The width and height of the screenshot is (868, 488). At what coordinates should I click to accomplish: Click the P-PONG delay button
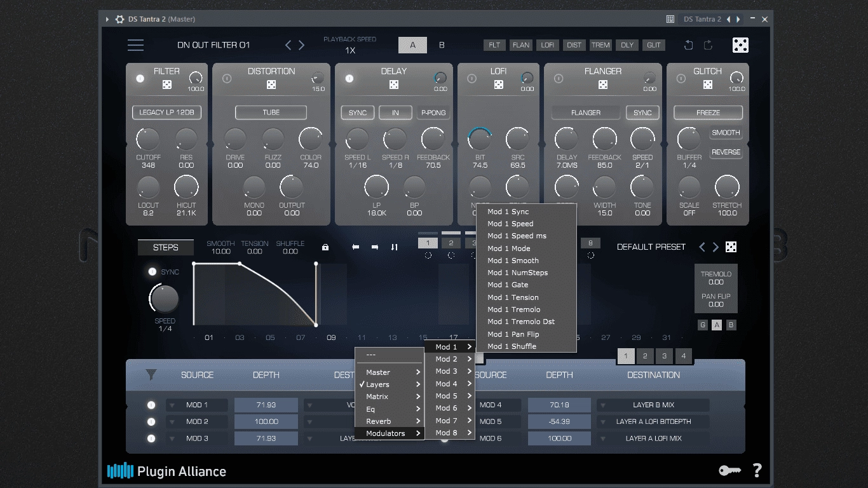(x=433, y=112)
